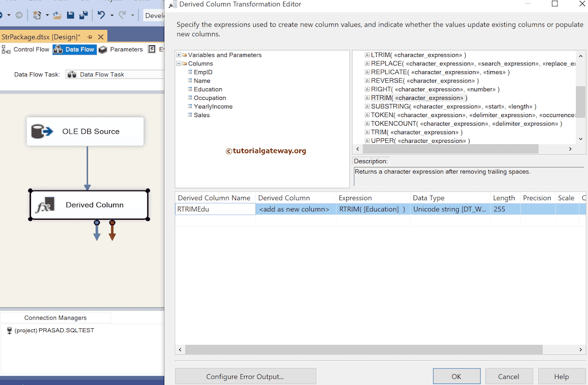
Task: Click the Undo icon on the toolbar
Action: click(101, 15)
